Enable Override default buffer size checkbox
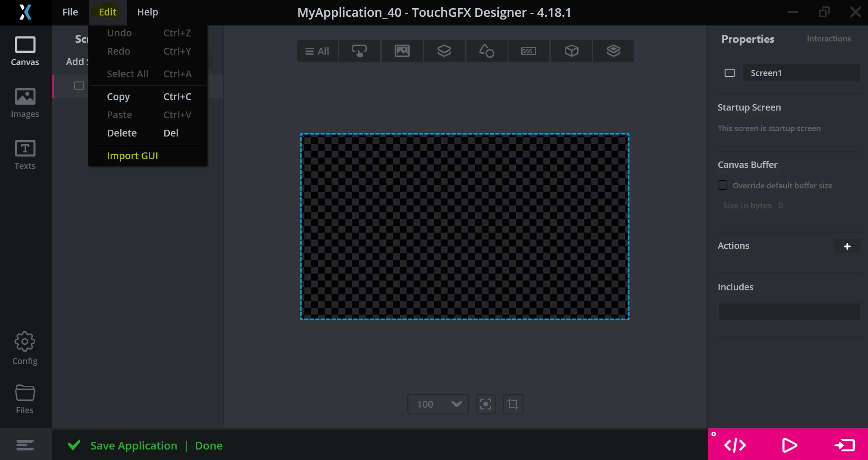This screenshot has height=460, width=868. (722, 185)
